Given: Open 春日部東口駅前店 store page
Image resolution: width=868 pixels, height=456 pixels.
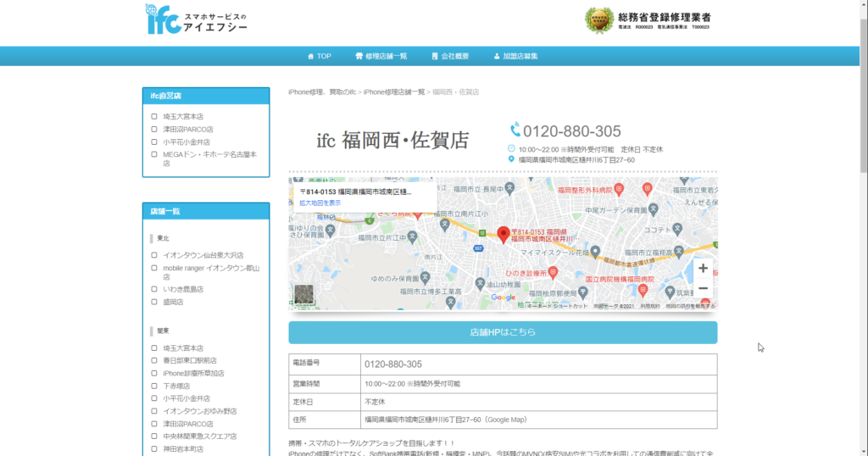Looking at the screenshot, I should [189, 360].
